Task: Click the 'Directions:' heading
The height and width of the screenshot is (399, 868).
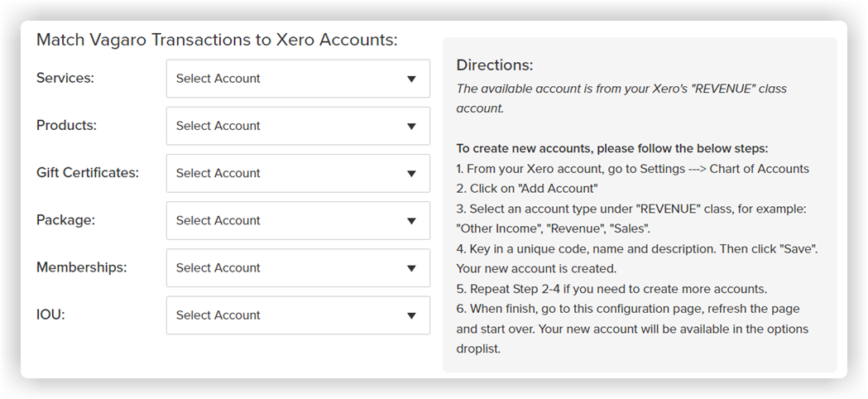Action: 494,65
